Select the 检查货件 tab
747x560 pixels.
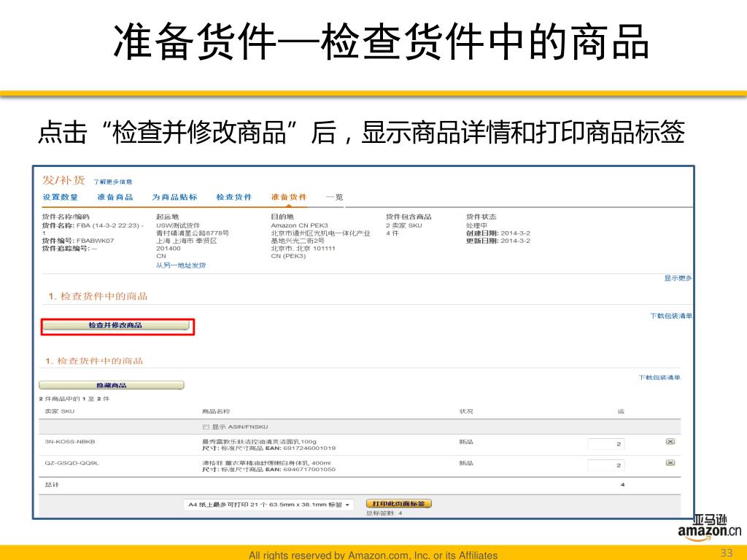click(234, 197)
